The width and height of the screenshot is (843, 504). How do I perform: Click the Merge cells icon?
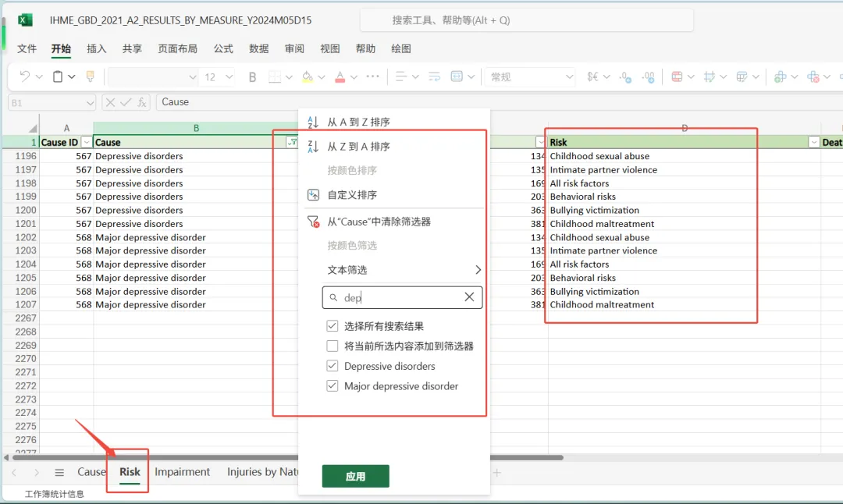point(457,76)
